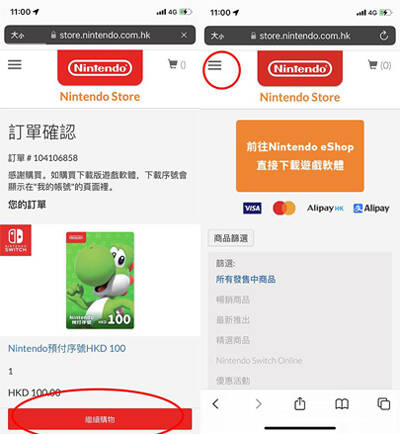400x434 pixels.
Task: Tap the Yoshi HKD 100 card thumbnail
Action: [x=100, y=280]
